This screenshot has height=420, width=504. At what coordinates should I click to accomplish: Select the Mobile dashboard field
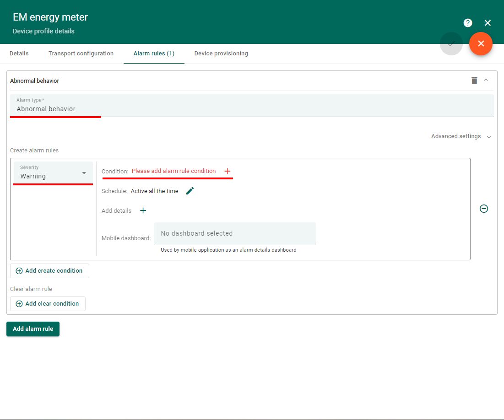click(235, 234)
